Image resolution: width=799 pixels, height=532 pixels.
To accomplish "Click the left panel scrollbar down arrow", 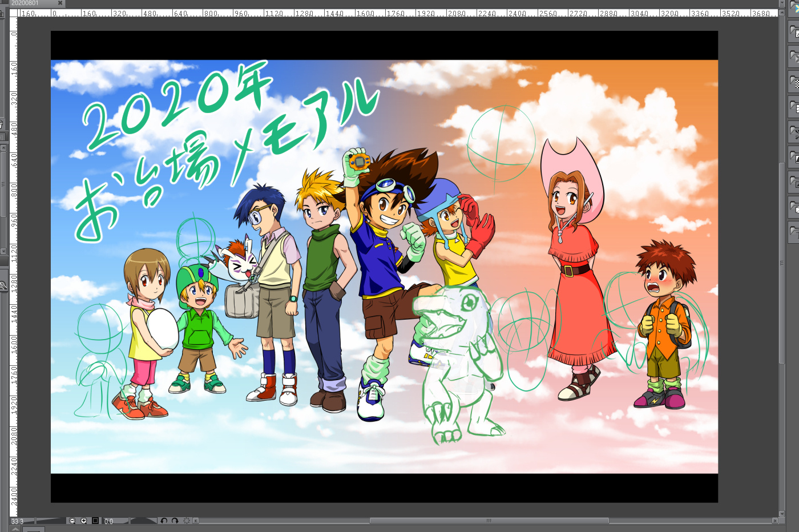I will point(3,251).
